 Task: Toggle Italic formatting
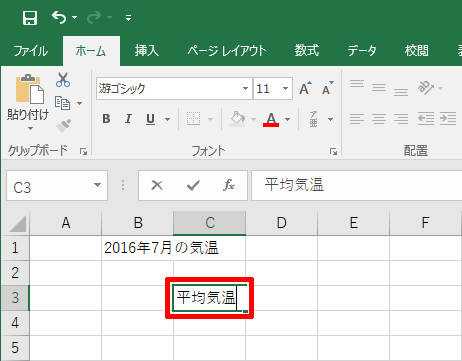click(x=128, y=119)
